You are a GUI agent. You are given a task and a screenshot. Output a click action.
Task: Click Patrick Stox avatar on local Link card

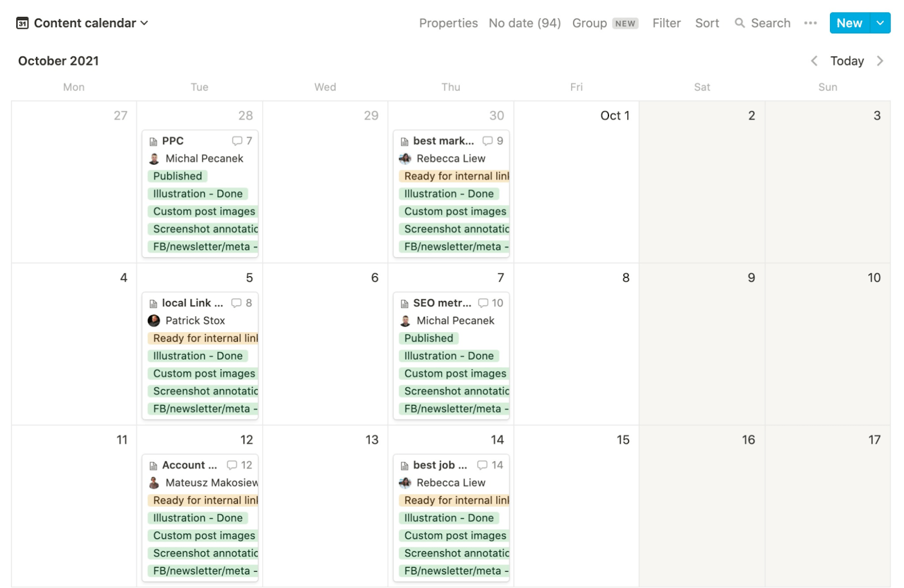pyautogui.click(x=154, y=321)
